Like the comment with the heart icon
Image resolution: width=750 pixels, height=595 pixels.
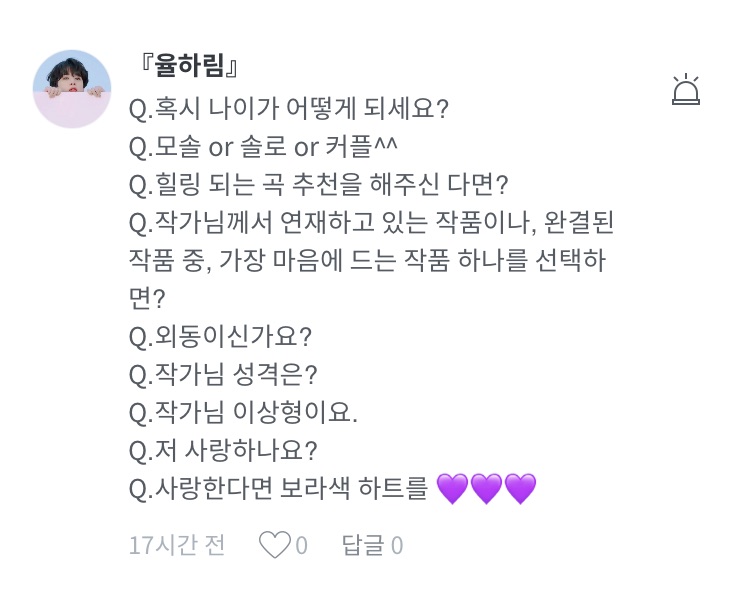273,545
